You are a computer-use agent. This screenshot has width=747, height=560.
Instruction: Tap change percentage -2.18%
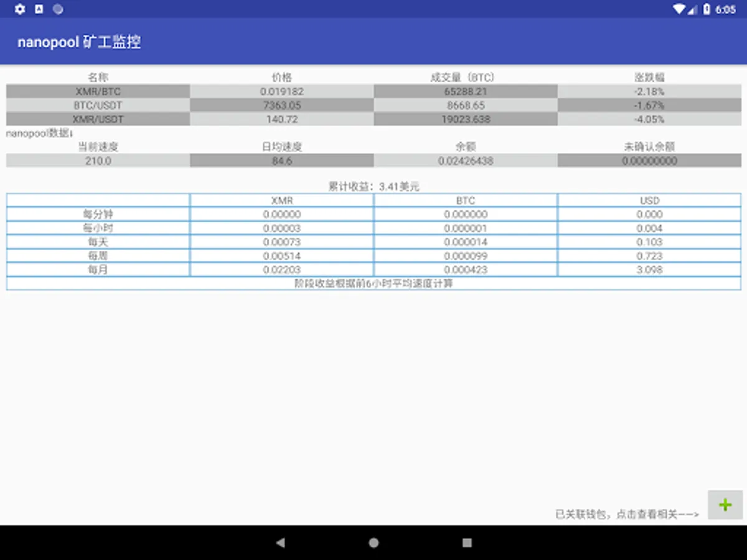(x=649, y=91)
